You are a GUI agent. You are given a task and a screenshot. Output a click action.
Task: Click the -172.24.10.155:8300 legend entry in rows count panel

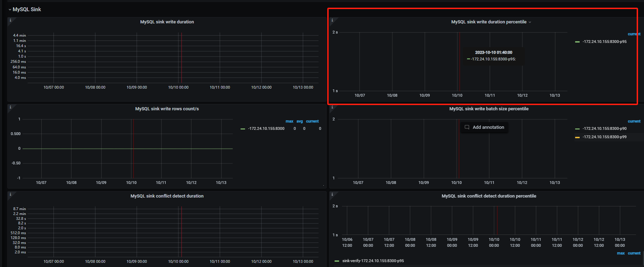266,128
